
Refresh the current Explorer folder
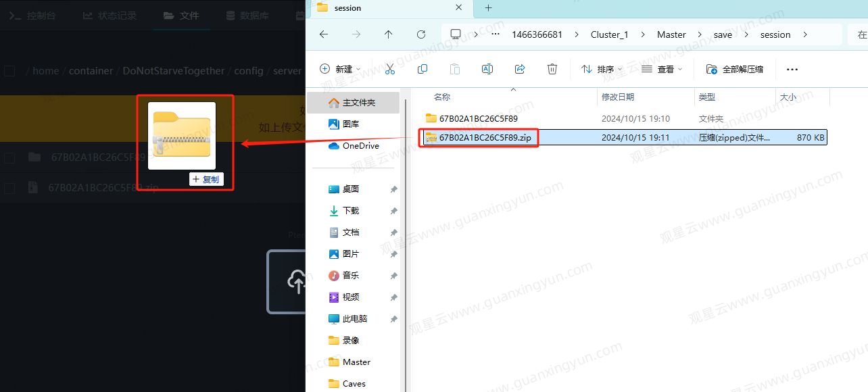click(421, 34)
